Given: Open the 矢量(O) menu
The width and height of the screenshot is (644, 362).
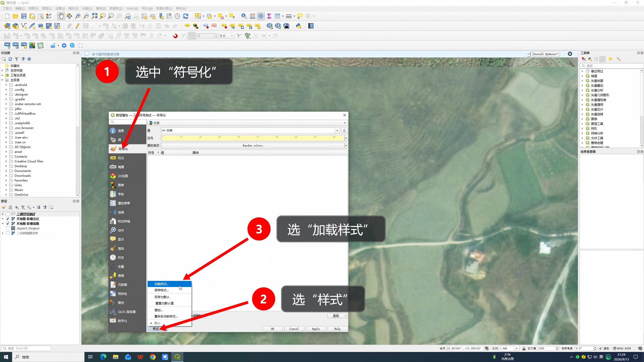Looking at the screenshot, I should pos(87,8).
